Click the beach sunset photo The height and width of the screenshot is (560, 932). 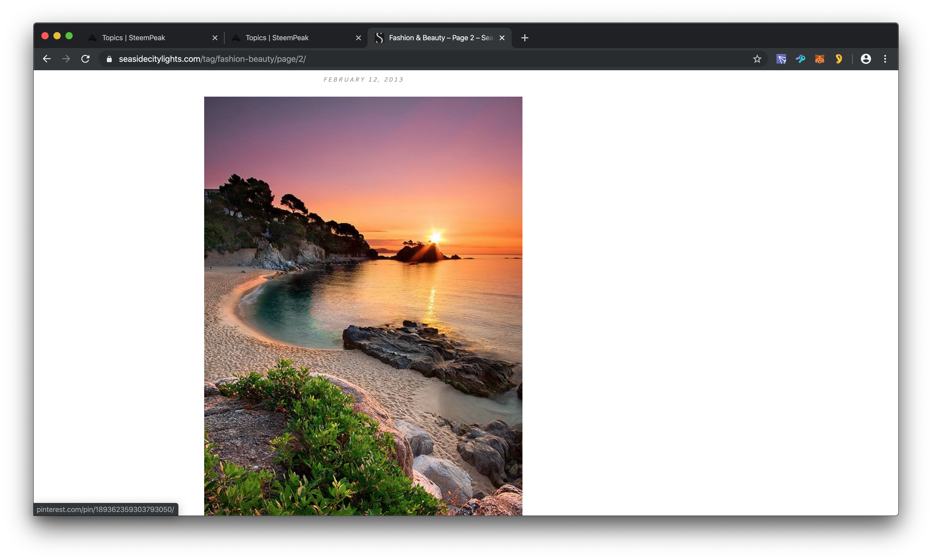(363, 306)
